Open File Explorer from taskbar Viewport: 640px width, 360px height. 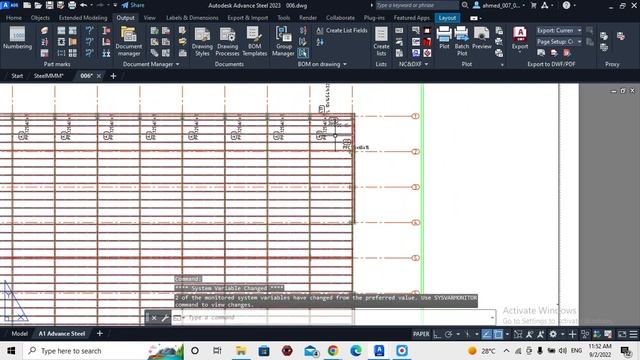(241, 351)
